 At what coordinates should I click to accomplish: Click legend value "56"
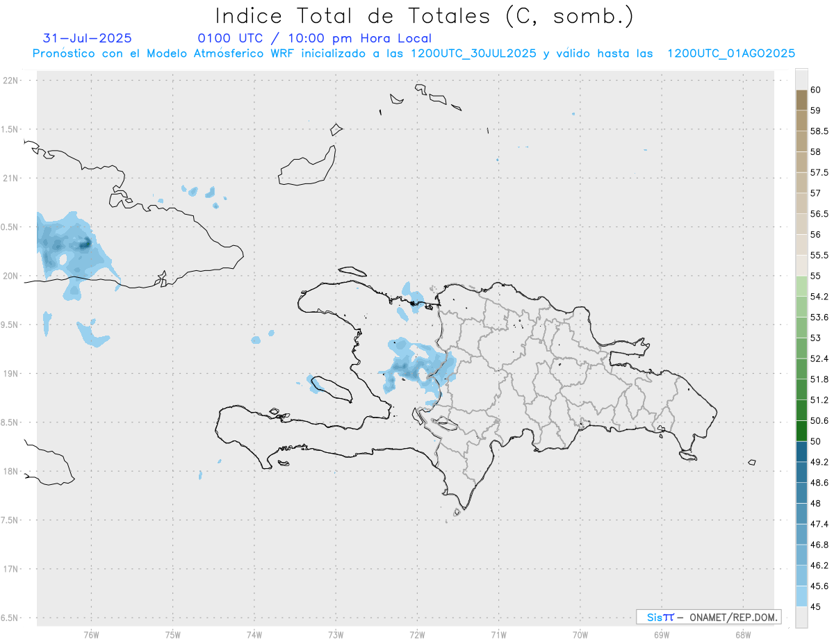pos(816,234)
